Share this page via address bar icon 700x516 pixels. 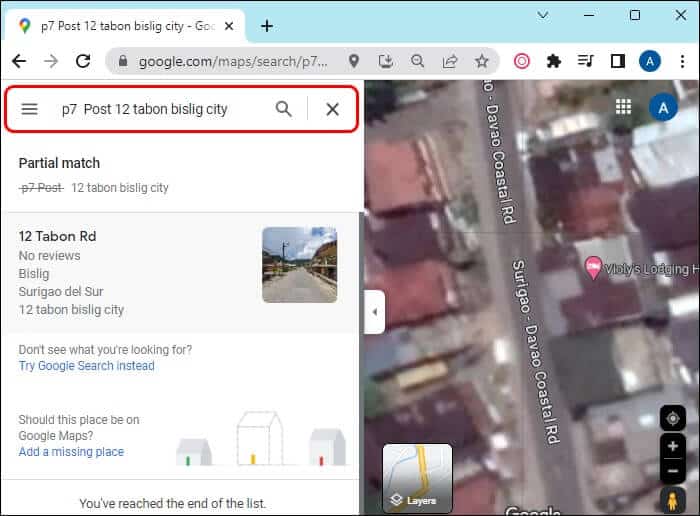tap(450, 61)
